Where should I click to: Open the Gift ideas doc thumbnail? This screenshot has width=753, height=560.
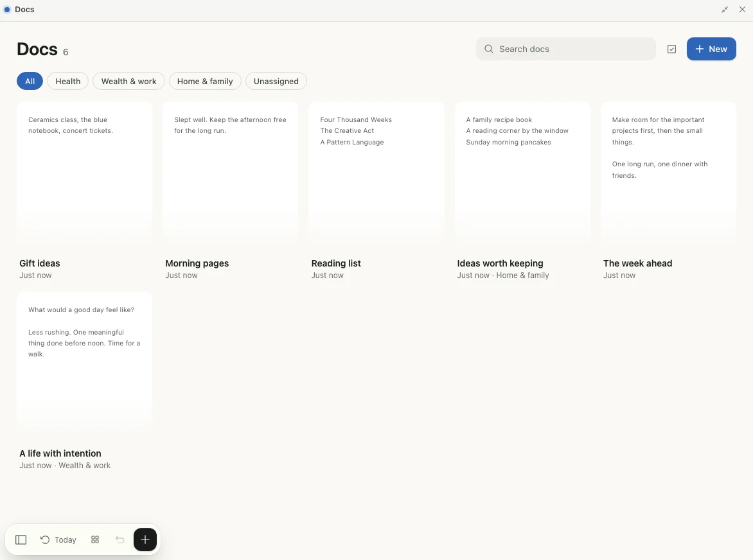(85, 174)
